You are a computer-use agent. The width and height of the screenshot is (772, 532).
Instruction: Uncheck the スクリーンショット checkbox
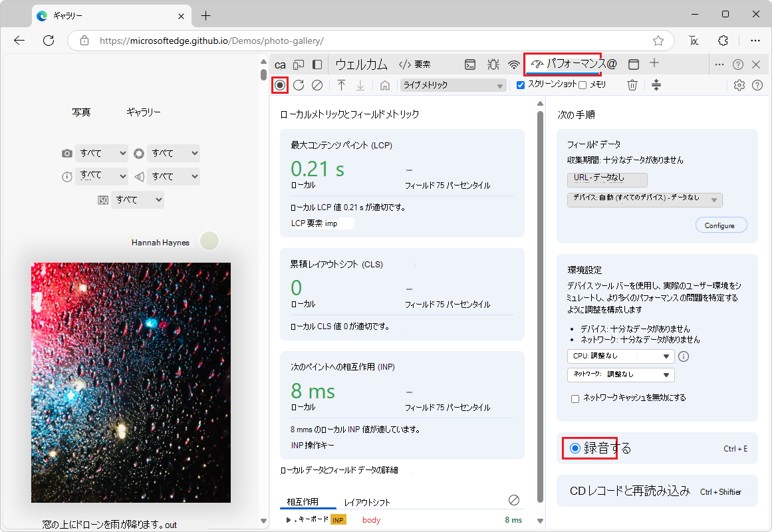click(521, 84)
